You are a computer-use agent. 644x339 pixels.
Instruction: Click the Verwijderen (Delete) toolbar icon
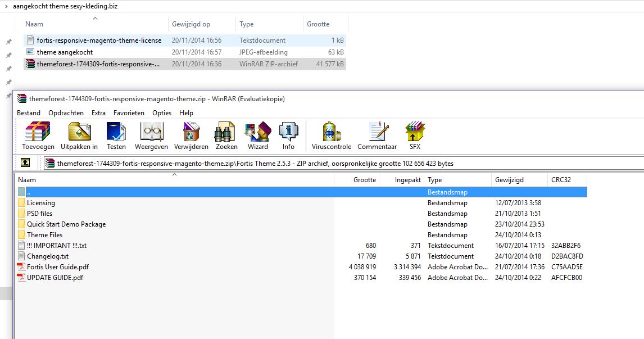192,132
